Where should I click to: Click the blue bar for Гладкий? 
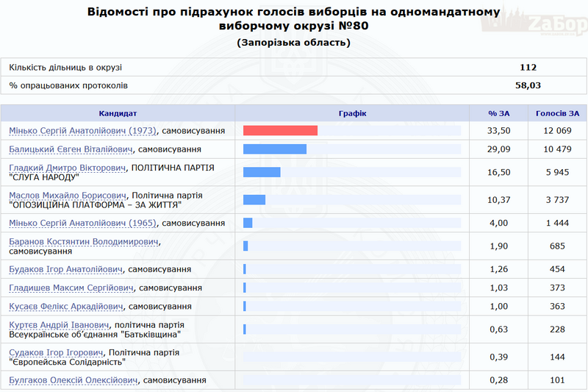[262, 172]
